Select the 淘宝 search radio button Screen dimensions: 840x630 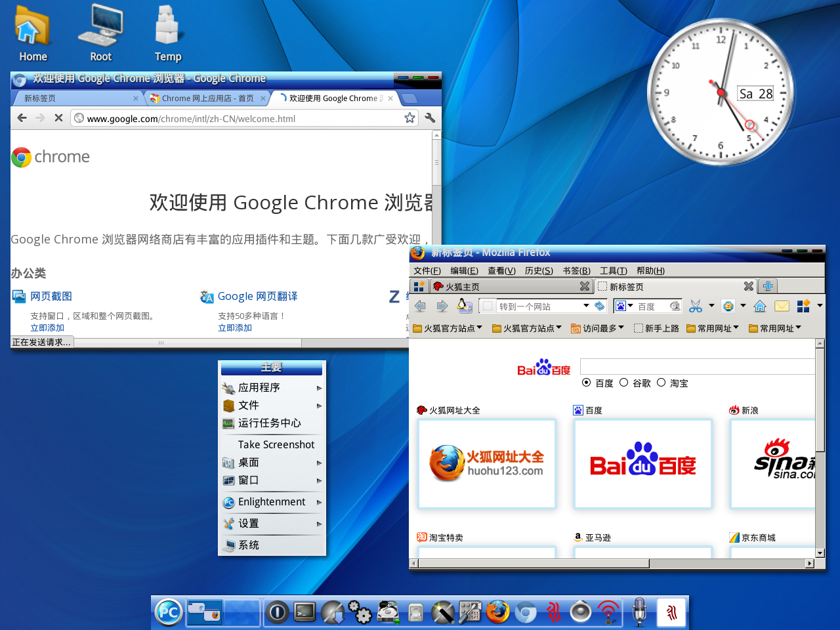click(661, 383)
